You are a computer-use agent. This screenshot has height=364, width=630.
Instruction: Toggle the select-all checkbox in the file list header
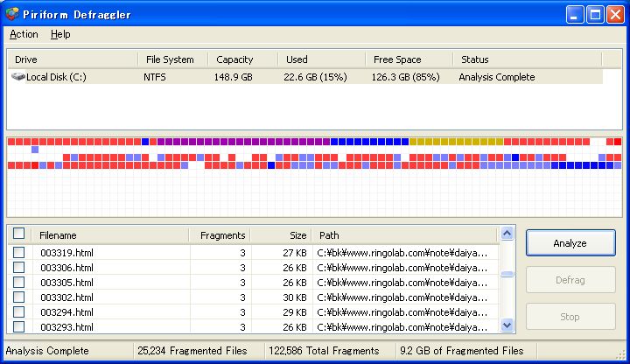(x=19, y=234)
